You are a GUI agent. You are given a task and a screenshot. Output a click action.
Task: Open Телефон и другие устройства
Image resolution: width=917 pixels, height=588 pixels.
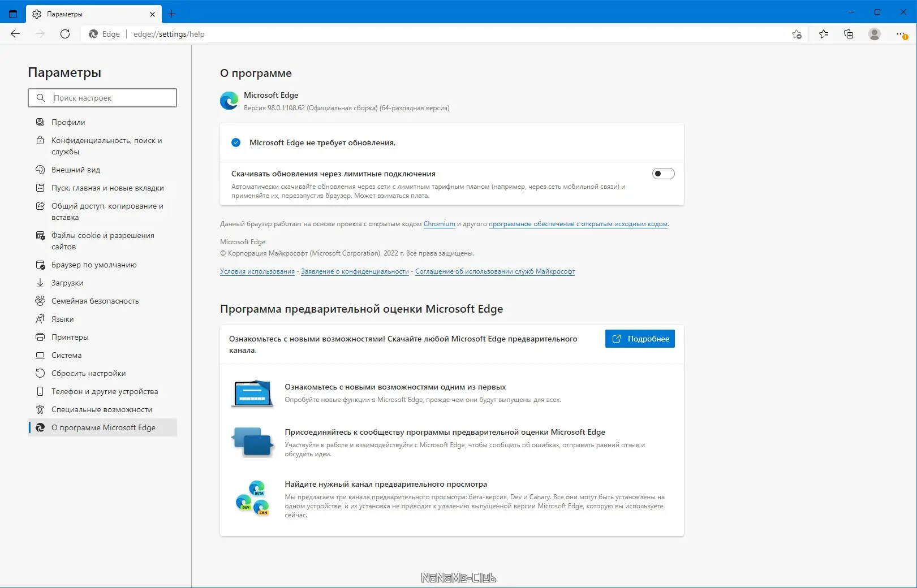[102, 391]
